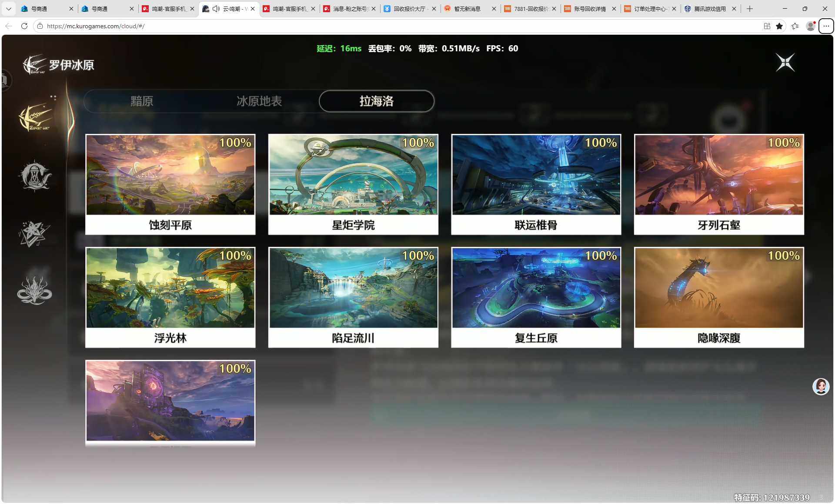Select the first region emblem in left sidebar
Screen dimensions: 835x504
pos(36,117)
